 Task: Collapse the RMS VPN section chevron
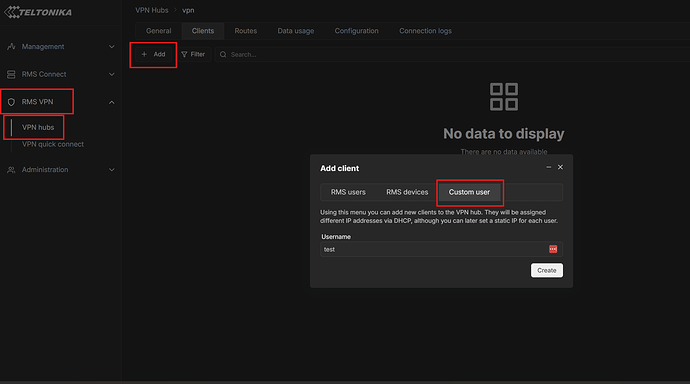click(111, 102)
